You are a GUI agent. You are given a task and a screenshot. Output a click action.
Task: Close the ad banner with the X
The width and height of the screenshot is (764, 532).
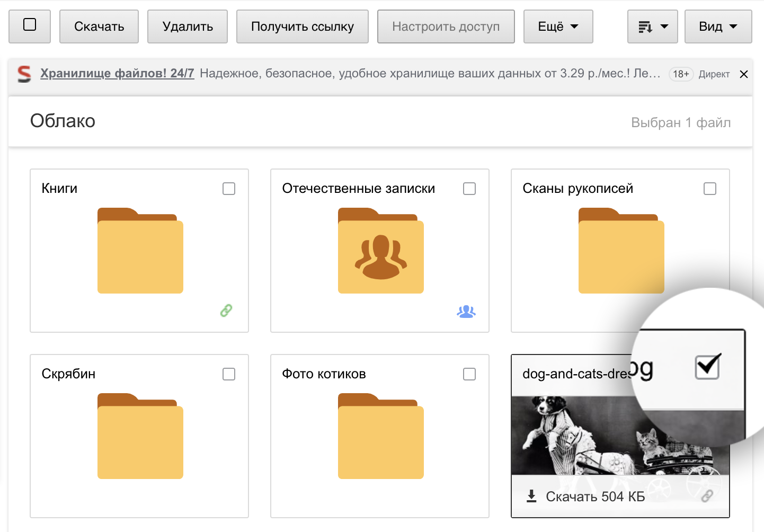tap(744, 74)
